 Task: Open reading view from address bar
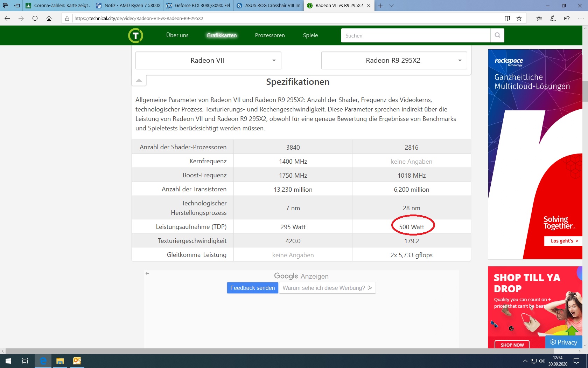click(x=507, y=18)
